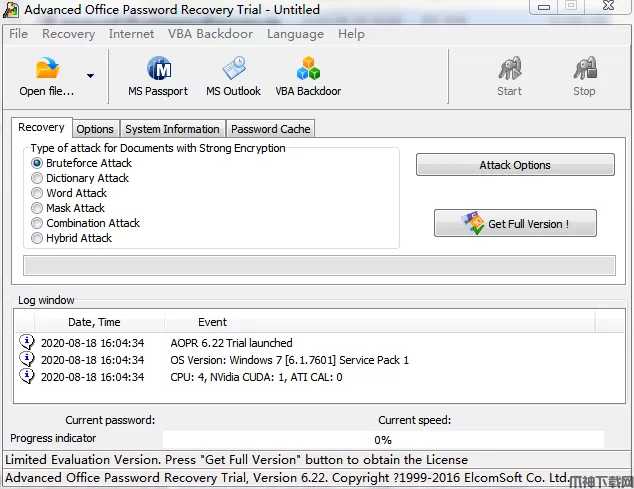
Task: Click the Stop keys icon
Action: pyautogui.click(x=585, y=68)
